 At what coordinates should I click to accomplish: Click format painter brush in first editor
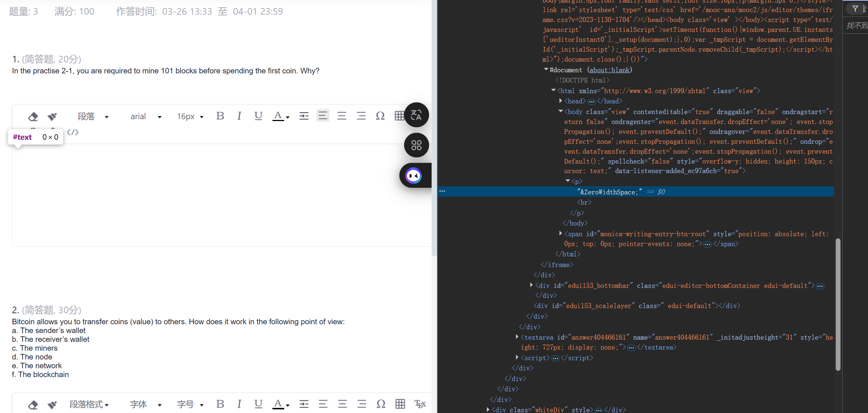[52, 117]
